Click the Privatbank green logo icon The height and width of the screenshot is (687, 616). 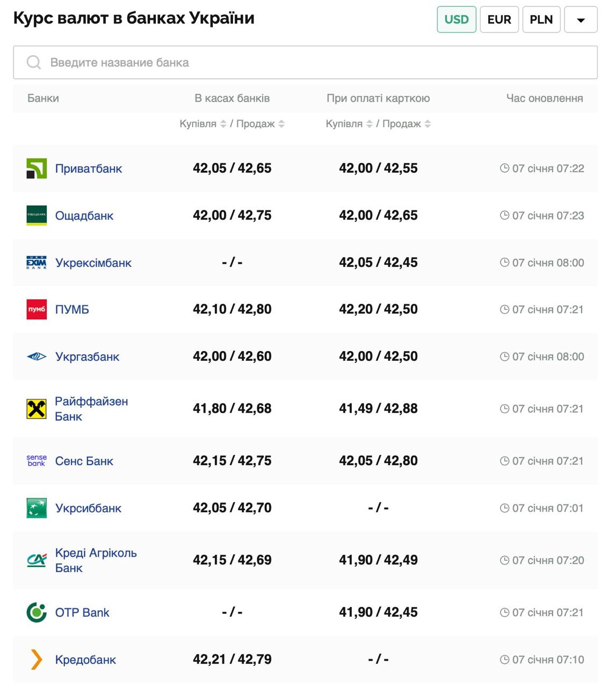37,169
